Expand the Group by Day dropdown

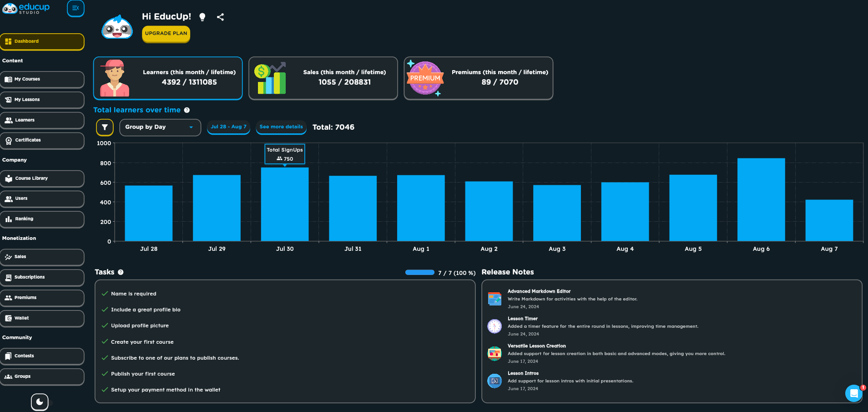[x=160, y=127]
